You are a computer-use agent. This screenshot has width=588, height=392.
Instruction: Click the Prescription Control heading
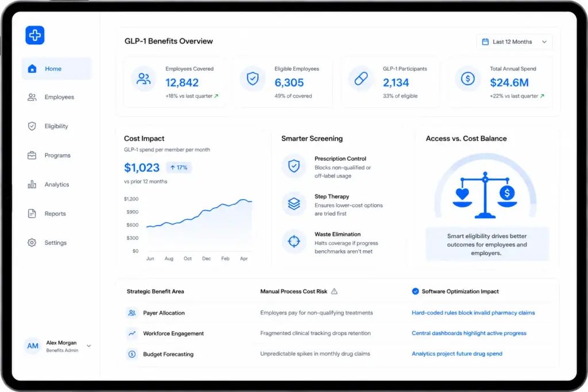[x=340, y=158]
